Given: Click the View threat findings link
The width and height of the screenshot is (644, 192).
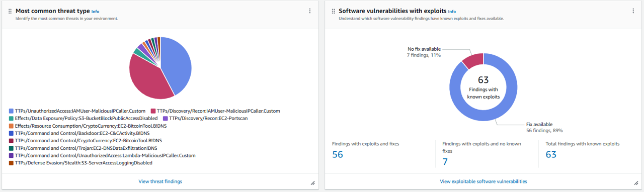Looking at the screenshot, I should pos(160,181).
